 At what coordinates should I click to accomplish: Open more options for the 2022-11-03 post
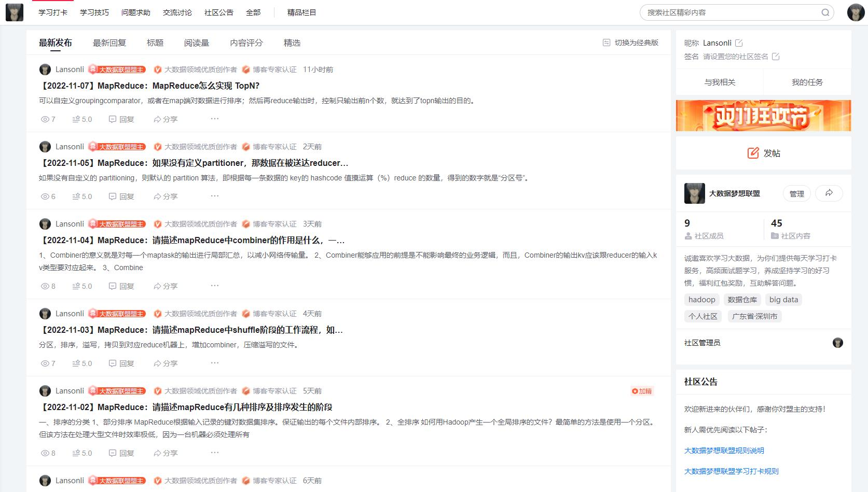[215, 363]
